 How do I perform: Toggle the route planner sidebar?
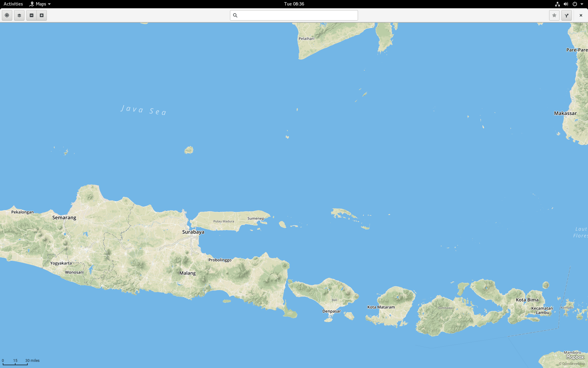pos(567,15)
